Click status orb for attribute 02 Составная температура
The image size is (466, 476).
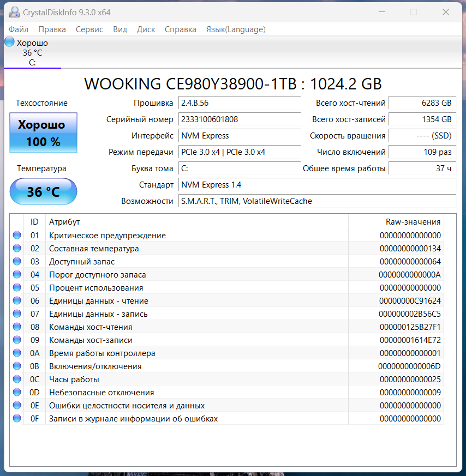tap(17, 248)
